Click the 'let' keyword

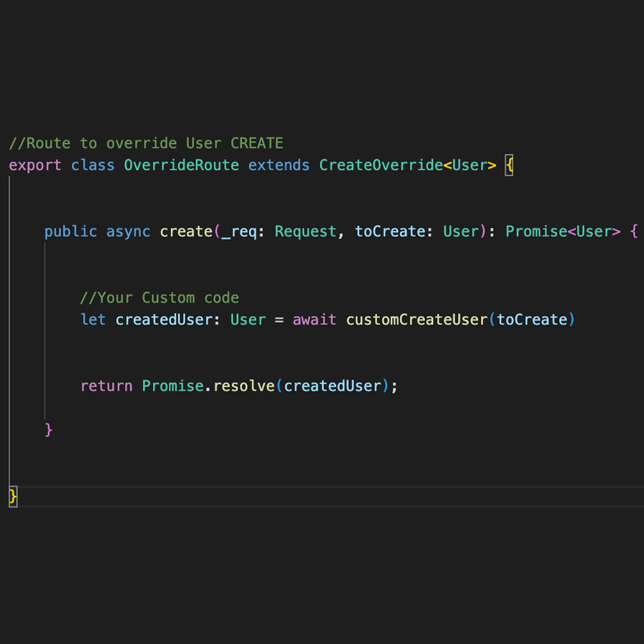click(x=93, y=320)
